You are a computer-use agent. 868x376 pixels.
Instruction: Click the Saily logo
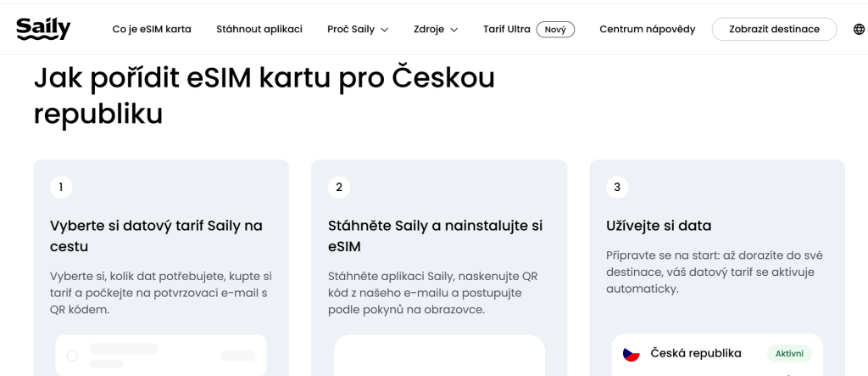click(44, 29)
